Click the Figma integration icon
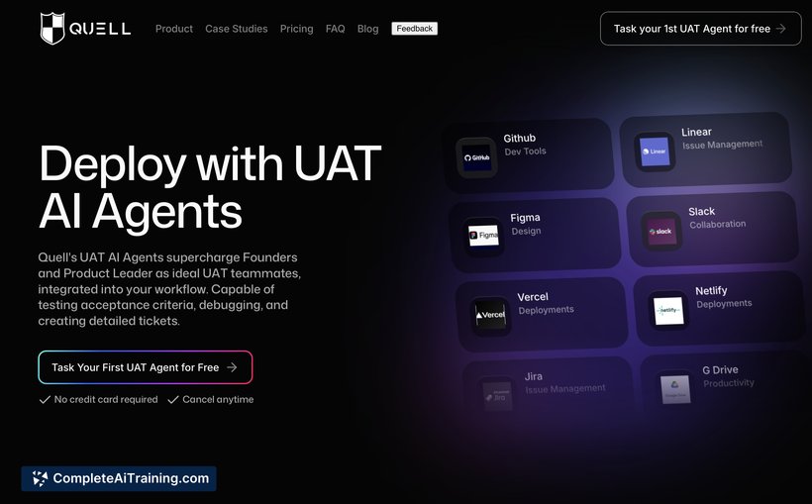The image size is (812, 504). [x=483, y=237]
